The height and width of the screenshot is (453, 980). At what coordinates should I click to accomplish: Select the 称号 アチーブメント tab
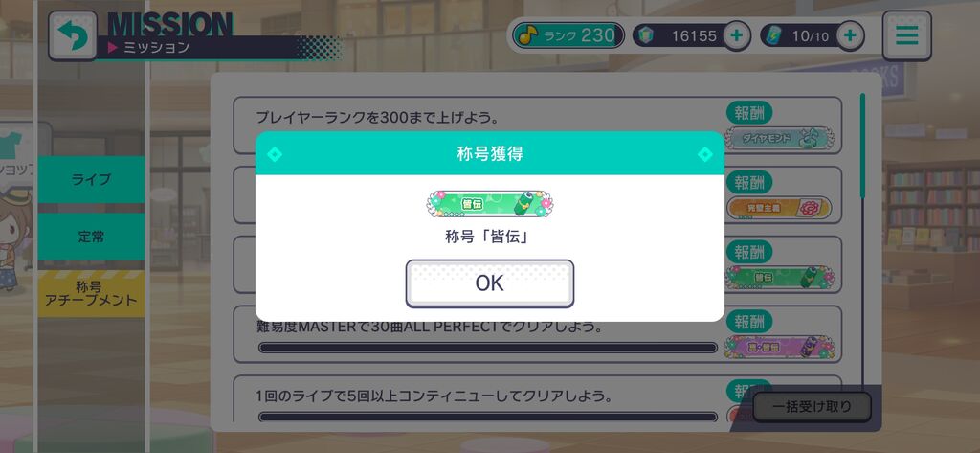coord(91,294)
